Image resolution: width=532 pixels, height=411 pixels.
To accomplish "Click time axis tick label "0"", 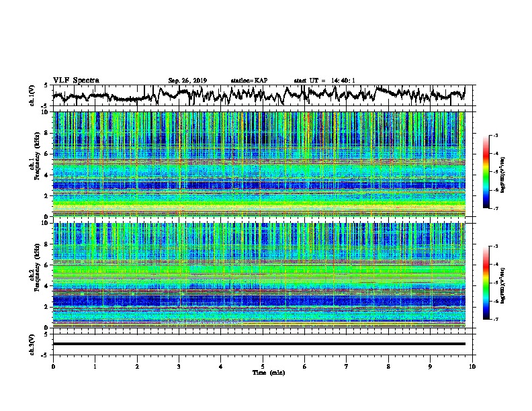I will 53,367.
